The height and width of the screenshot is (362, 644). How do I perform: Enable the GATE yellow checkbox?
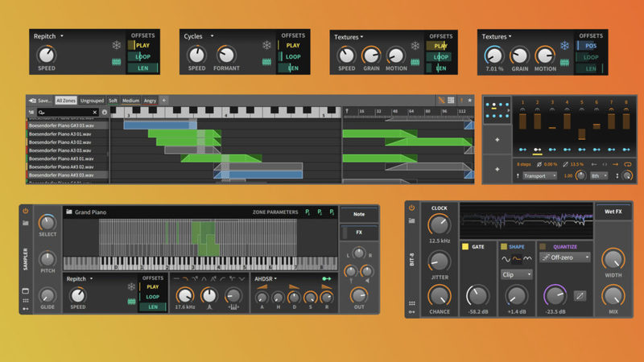click(465, 246)
